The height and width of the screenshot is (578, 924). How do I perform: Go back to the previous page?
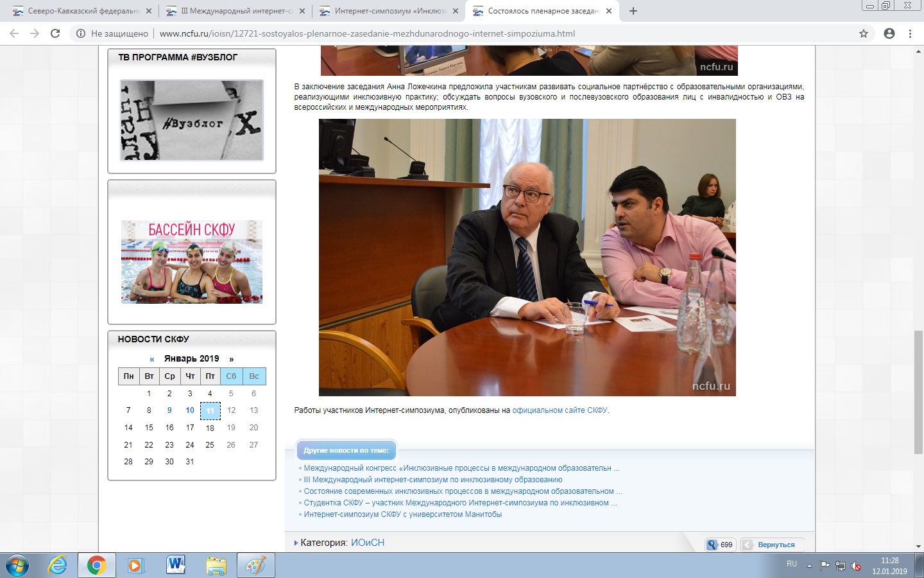tap(14, 33)
